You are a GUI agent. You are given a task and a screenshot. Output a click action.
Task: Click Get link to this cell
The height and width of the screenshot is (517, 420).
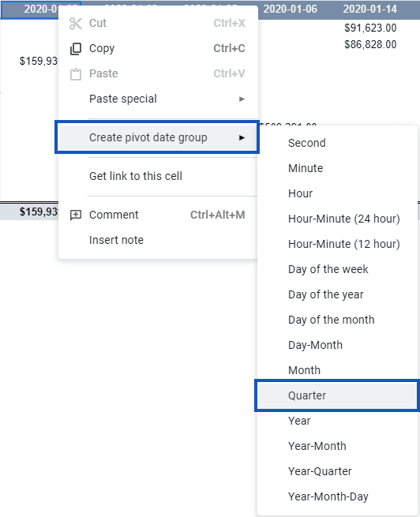click(136, 176)
